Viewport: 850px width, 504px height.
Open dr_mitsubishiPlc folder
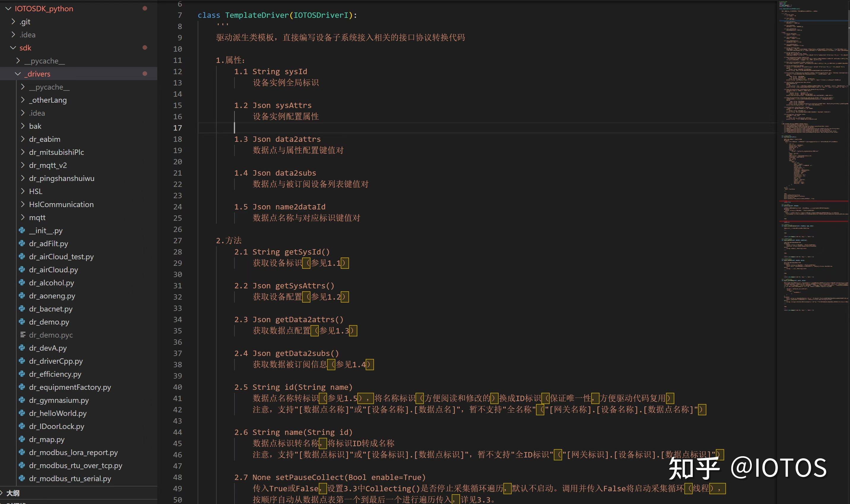tap(56, 152)
